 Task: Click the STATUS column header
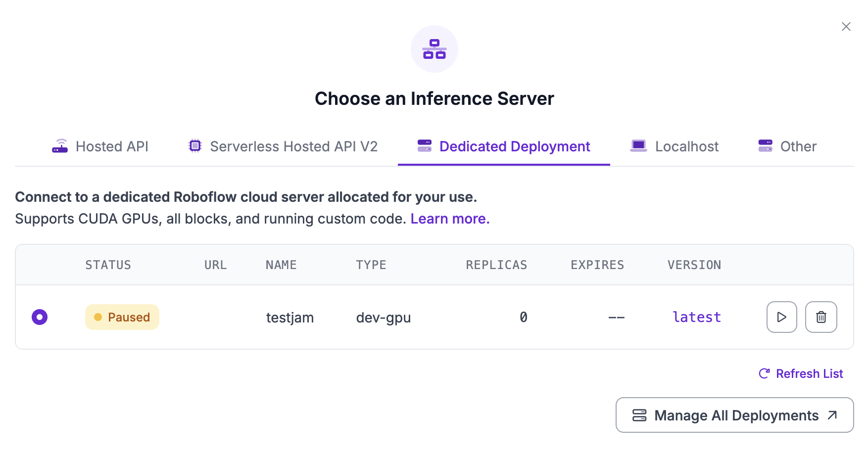[108, 265]
